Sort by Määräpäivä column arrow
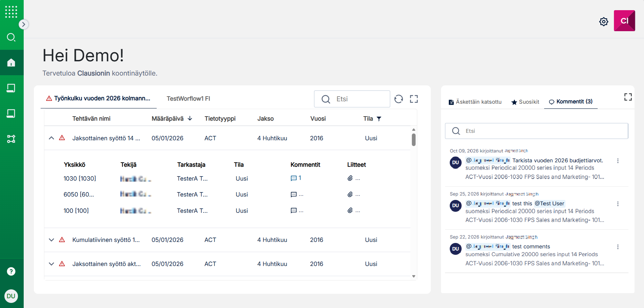The image size is (644, 308). coord(190,118)
